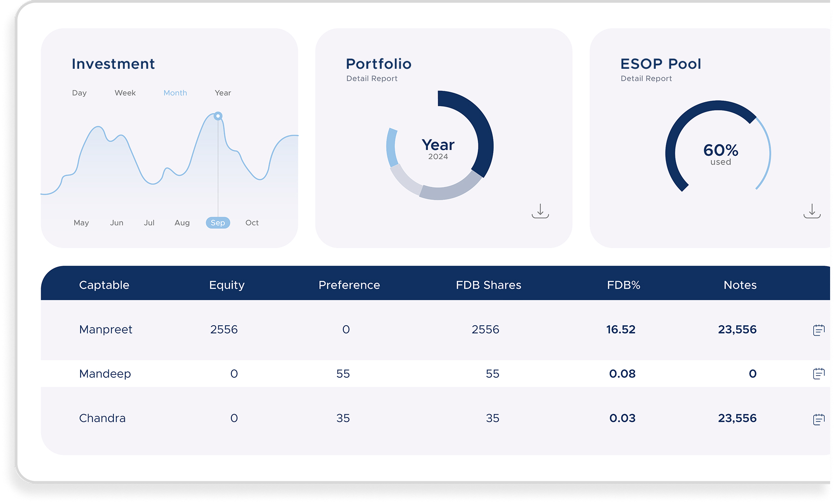Open notes icon for Chandra row

tap(818, 419)
